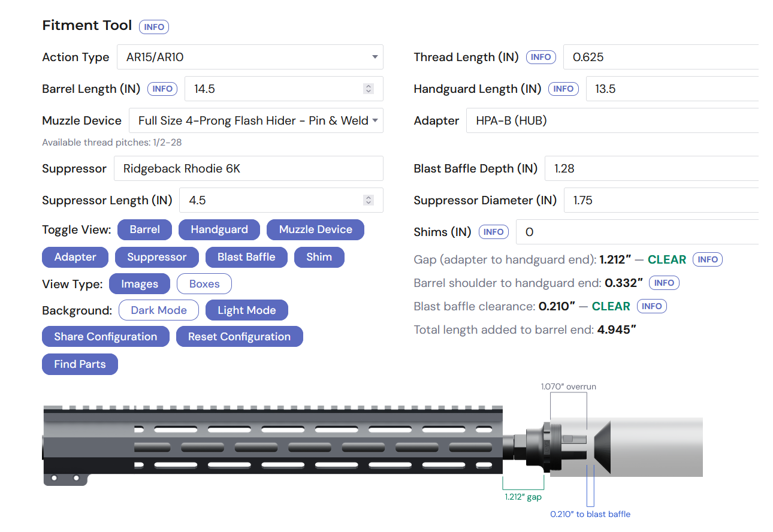Show Barrel Length INFO tooltip
The width and height of the screenshot is (773, 532).
pyautogui.click(x=162, y=89)
